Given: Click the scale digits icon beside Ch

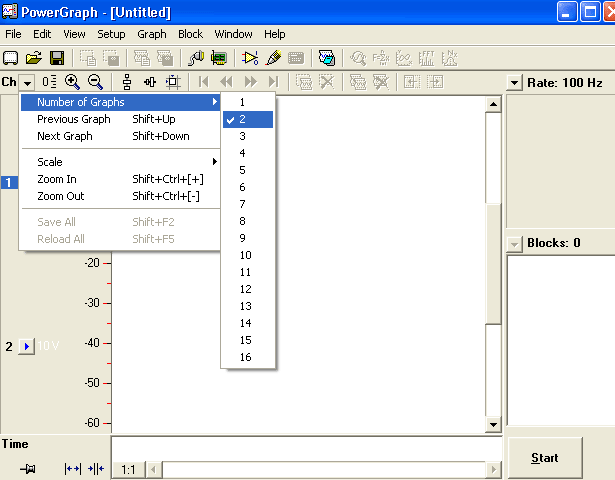Looking at the screenshot, I should 49,82.
